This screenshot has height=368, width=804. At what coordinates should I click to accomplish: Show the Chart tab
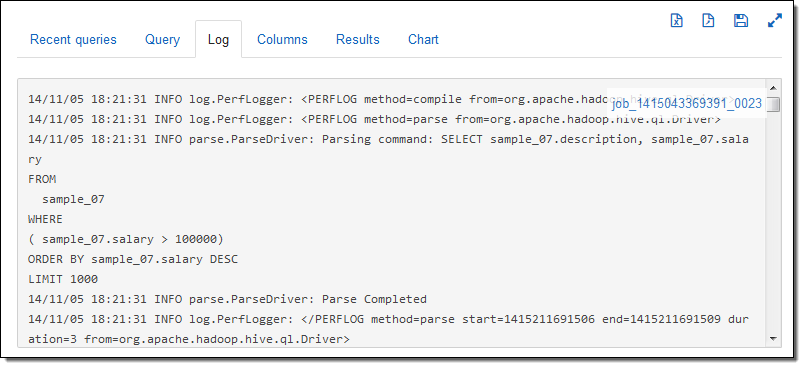pos(424,39)
